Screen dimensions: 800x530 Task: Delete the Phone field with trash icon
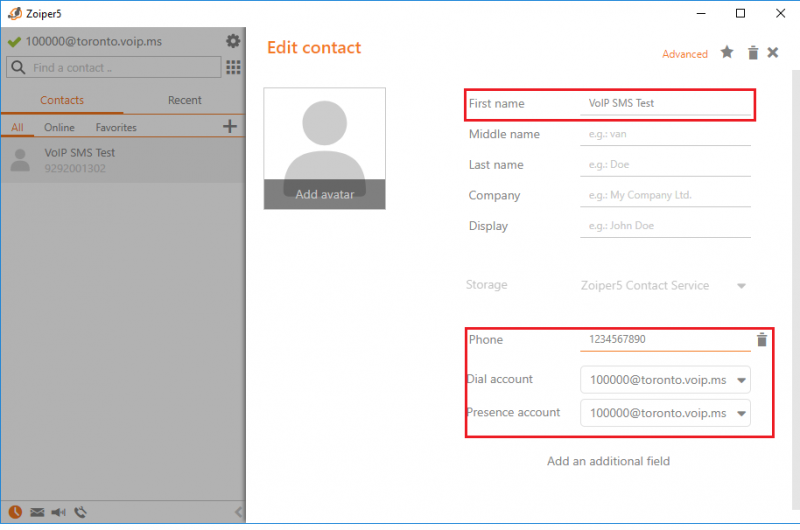pyautogui.click(x=762, y=340)
